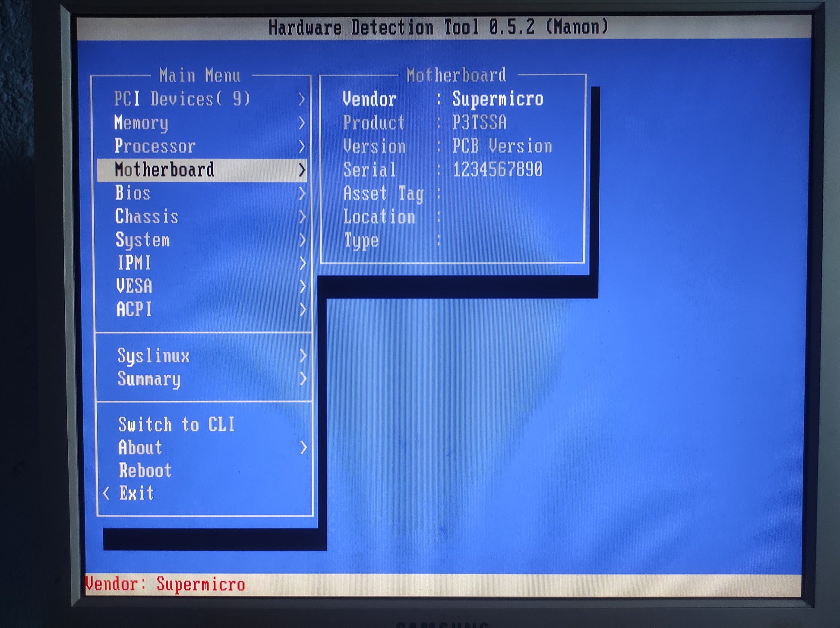The width and height of the screenshot is (840, 628).
Task: Click the highlighted Motherboard entry
Action: pyautogui.click(x=164, y=170)
